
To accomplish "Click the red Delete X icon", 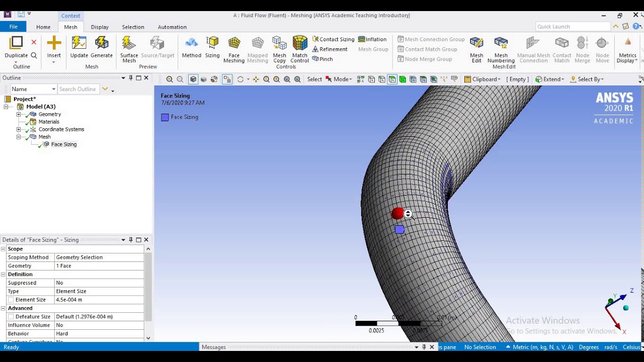I will [34, 42].
